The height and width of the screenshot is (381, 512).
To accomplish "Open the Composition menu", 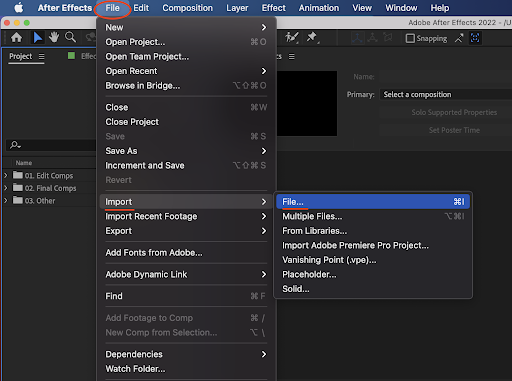I will 187,8.
